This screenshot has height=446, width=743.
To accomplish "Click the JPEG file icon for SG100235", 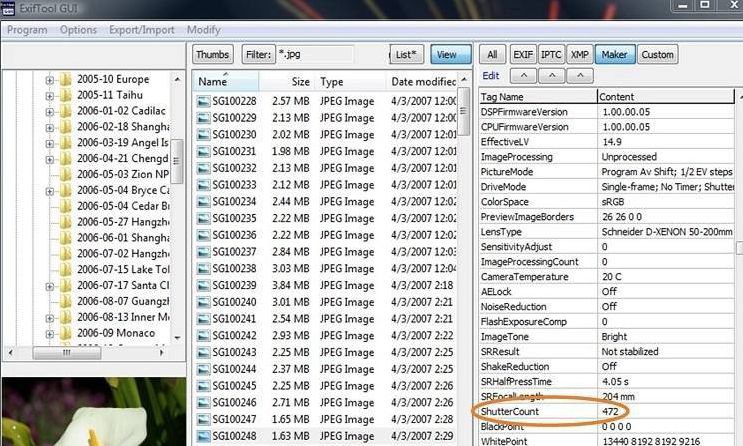I will [203, 218].
